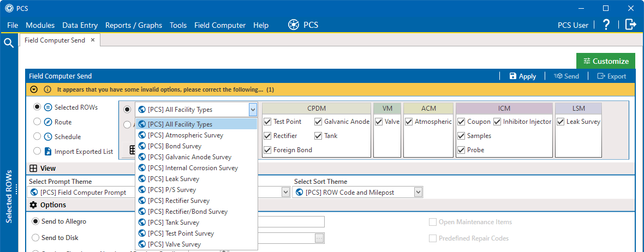The image size is (644, 252).
Task: Select the facility type theme radio button
Action: [x=127, y=110]
